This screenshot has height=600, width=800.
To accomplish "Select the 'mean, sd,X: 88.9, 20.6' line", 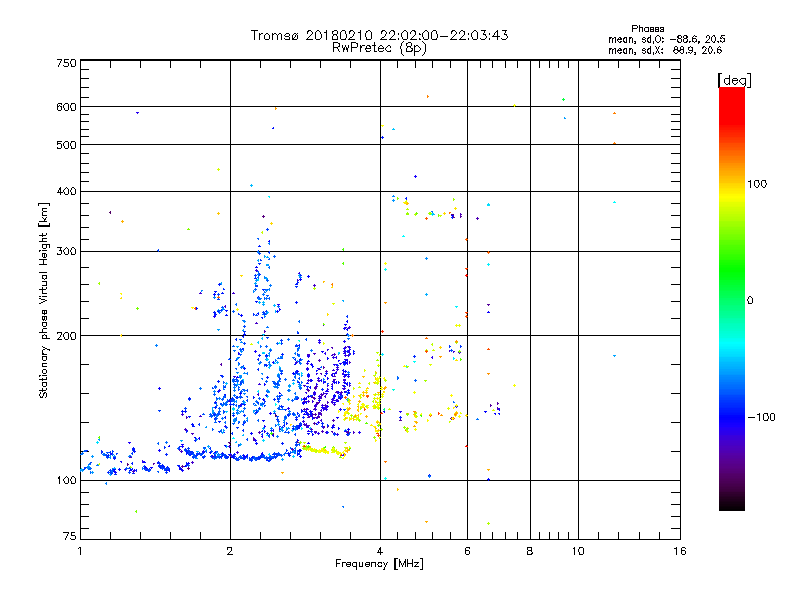I will click(x=665, y=50).
